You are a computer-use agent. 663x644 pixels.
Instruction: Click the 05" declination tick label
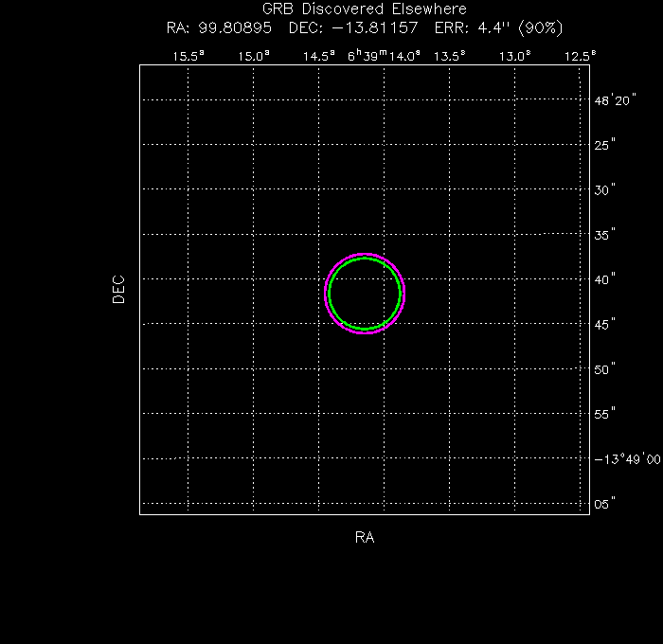point(604,504)
